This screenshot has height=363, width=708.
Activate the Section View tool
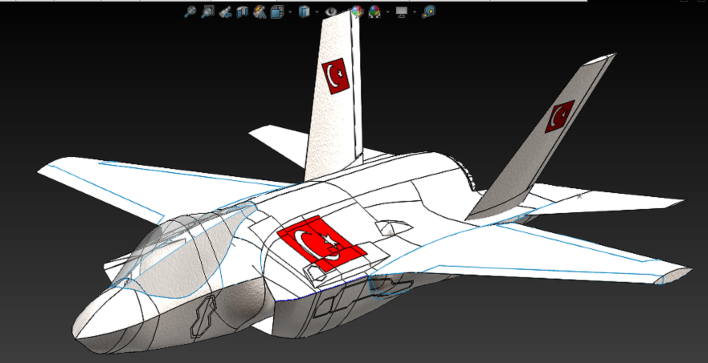[x=242, y=12]
